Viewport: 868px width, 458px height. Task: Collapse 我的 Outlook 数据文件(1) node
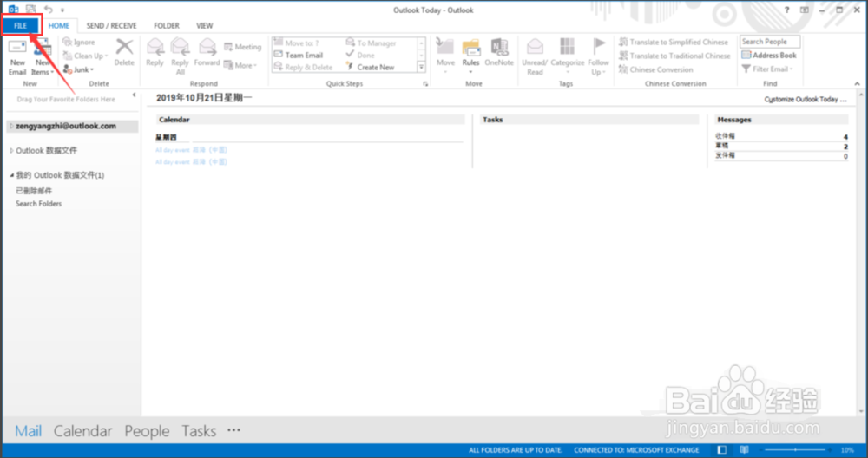tap(11, 175)
